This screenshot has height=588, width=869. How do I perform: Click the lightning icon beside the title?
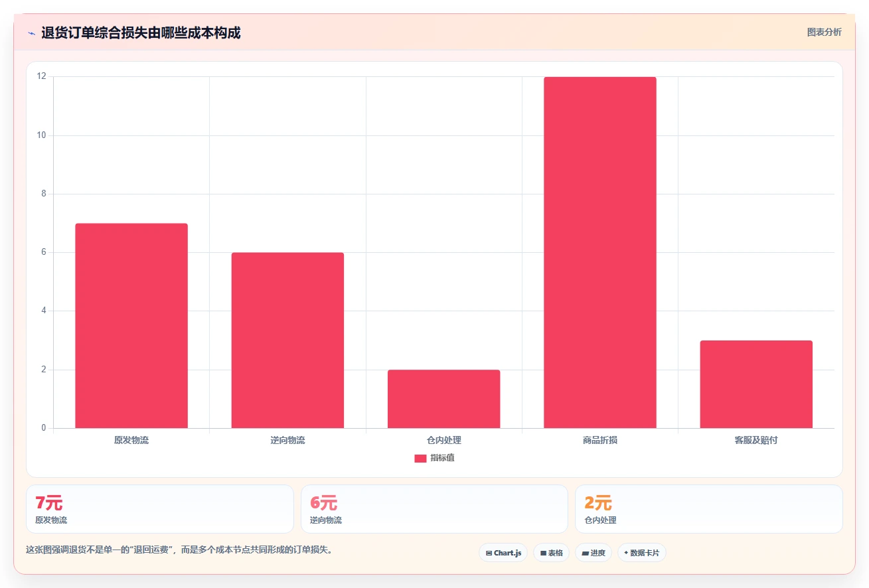[31, 33]
